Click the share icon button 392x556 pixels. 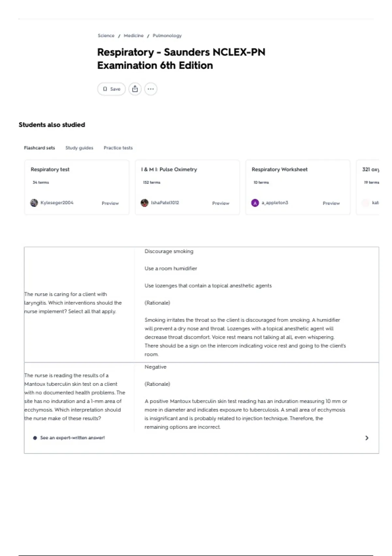click(135, 89)
